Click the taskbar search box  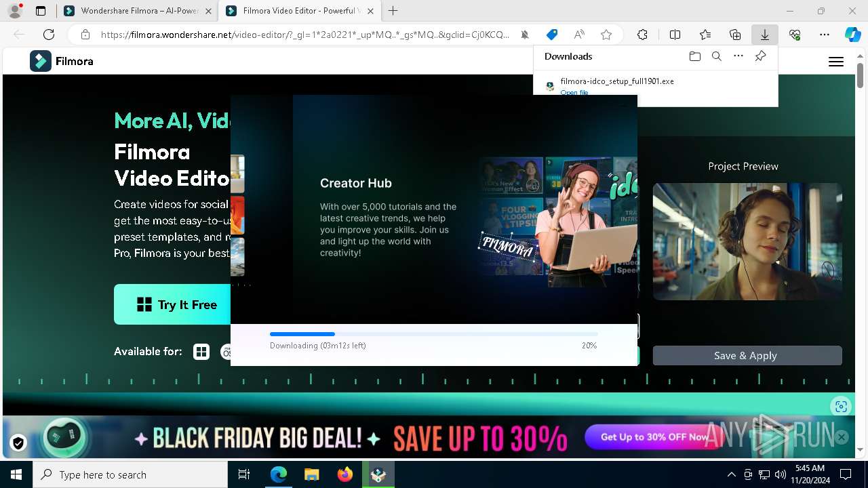130,474
